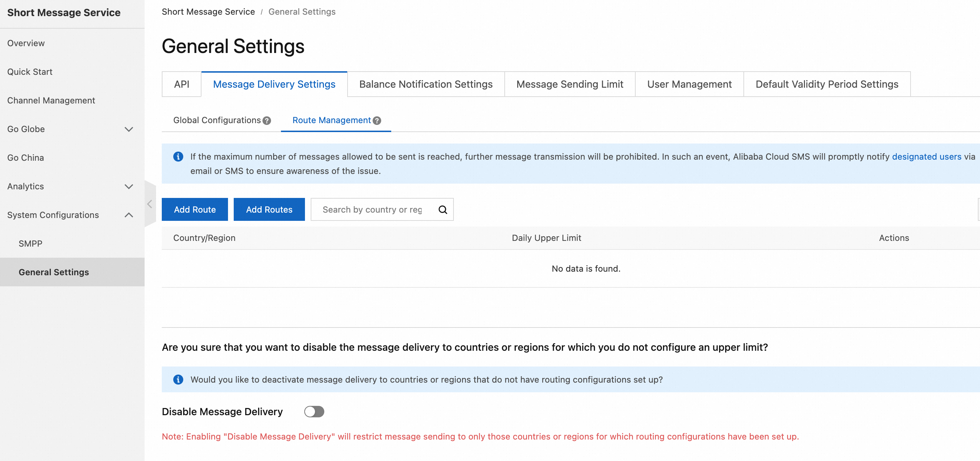Switch to Balance Notification Settings tab
980x461 pixels.
(x=426, y=84)
